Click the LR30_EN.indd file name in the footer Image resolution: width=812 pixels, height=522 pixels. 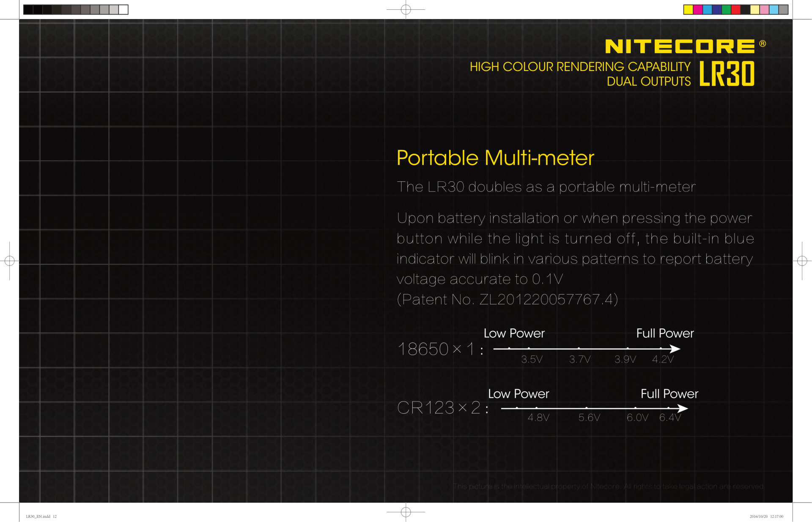pos(38,517)
